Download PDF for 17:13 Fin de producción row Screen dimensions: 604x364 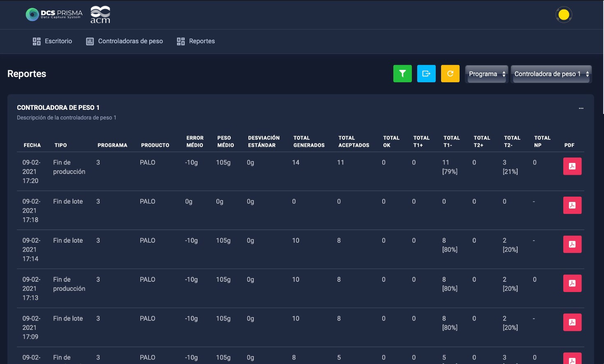coord(572,283)
